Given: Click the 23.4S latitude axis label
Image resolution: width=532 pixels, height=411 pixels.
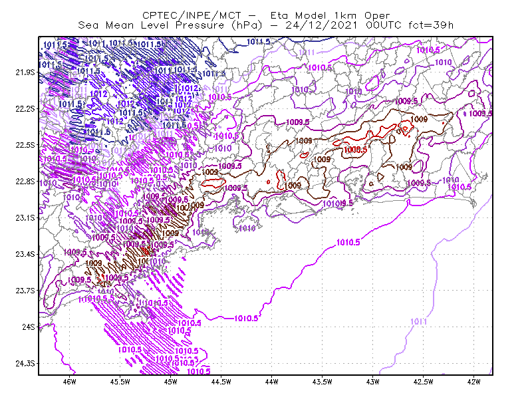Looking at the screenshot, I should (25, 254).
